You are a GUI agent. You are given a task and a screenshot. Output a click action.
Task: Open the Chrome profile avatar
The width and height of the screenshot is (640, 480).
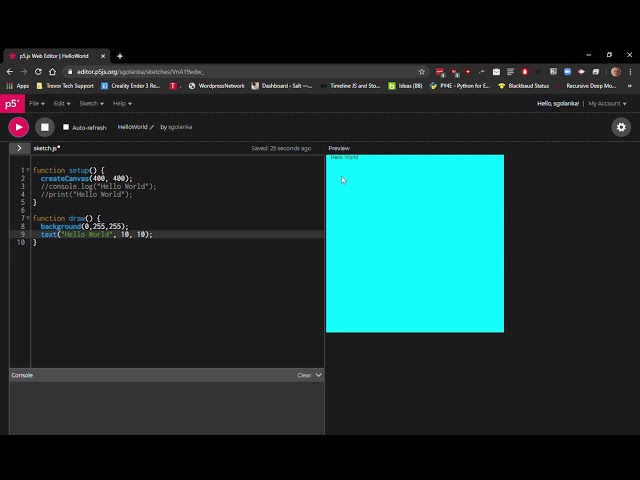coord(616,72)
